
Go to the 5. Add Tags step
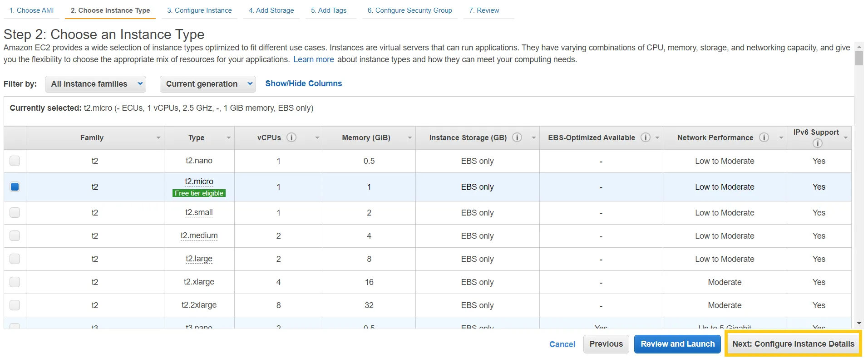(329, 10)
